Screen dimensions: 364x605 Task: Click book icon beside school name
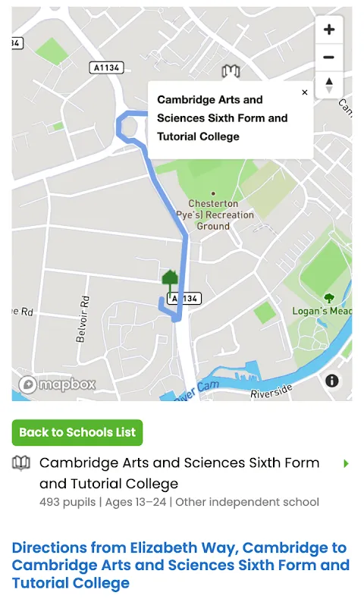[20, 462]
